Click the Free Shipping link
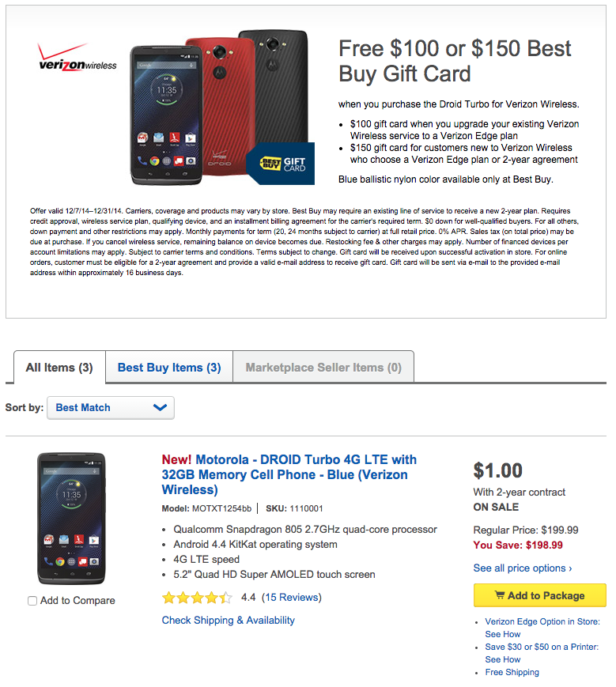 click(x=512, y=672)
